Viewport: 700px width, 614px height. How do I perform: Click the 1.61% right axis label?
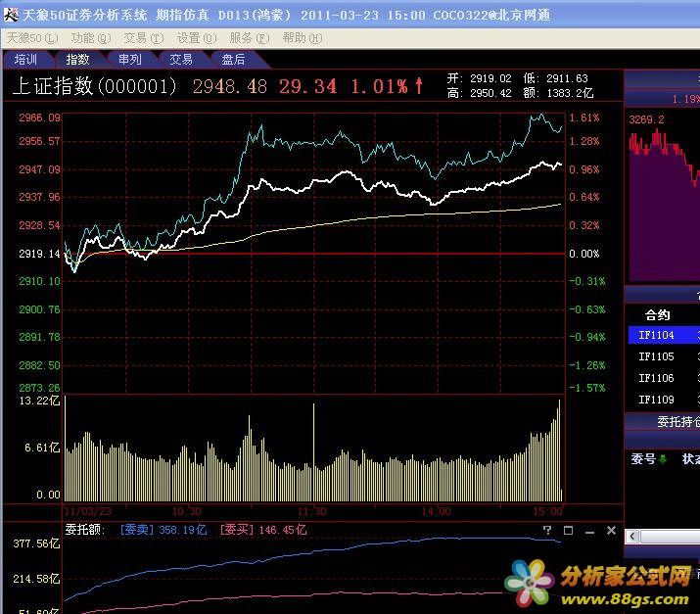click(583, 118)
